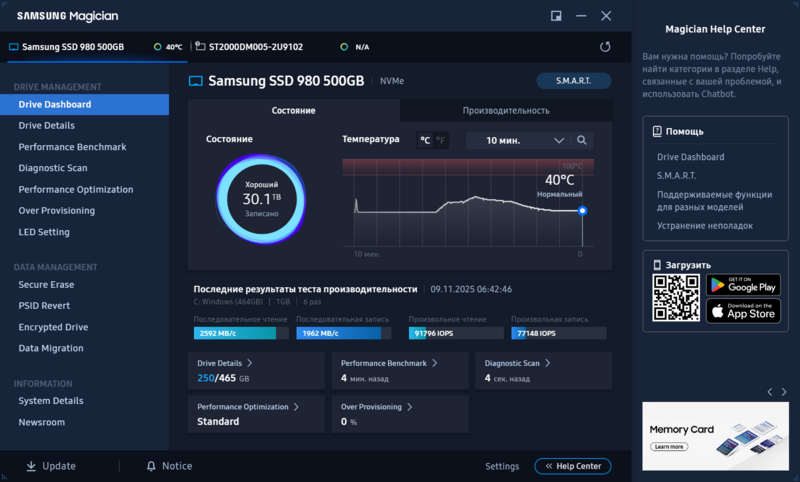Switch temperature unit to °F
The width and height of the screenshot is (800, 482).
pyautogui.click(x=440, y=140)
